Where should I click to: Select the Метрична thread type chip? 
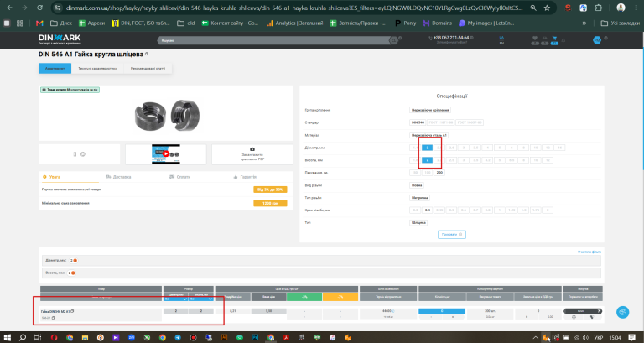tap(419, 198)
